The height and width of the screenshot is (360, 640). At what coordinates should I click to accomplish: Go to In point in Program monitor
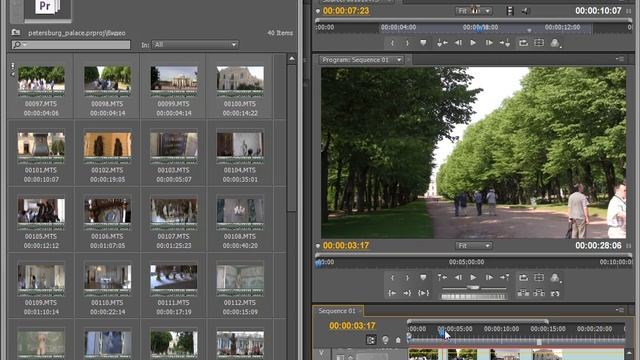392,293
